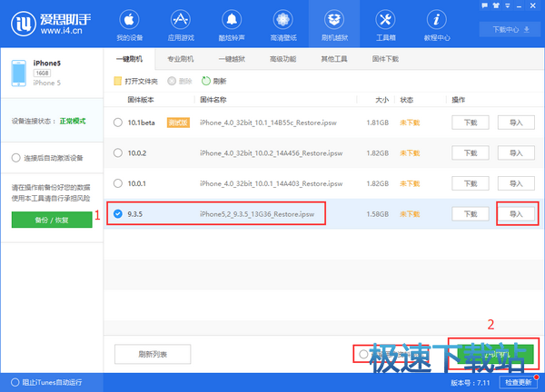Click the www.i4.cn website text
545x392 pixels.
(x=61, y=31)
